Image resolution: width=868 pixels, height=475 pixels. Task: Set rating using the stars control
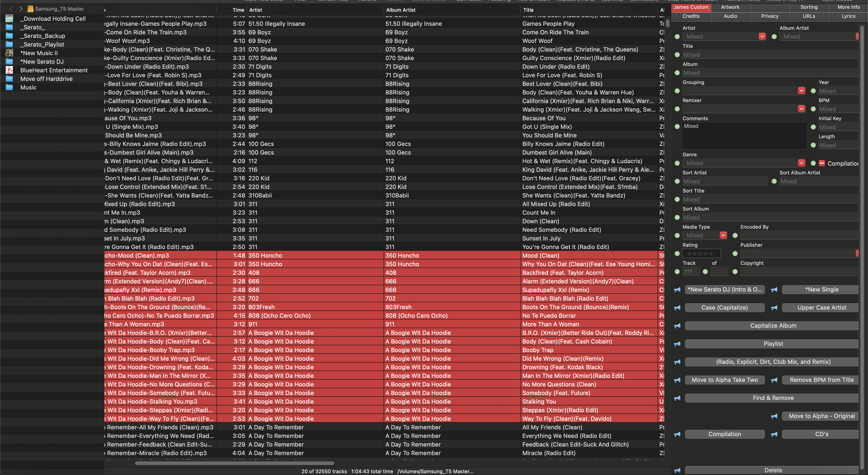(x=701, y=254)
